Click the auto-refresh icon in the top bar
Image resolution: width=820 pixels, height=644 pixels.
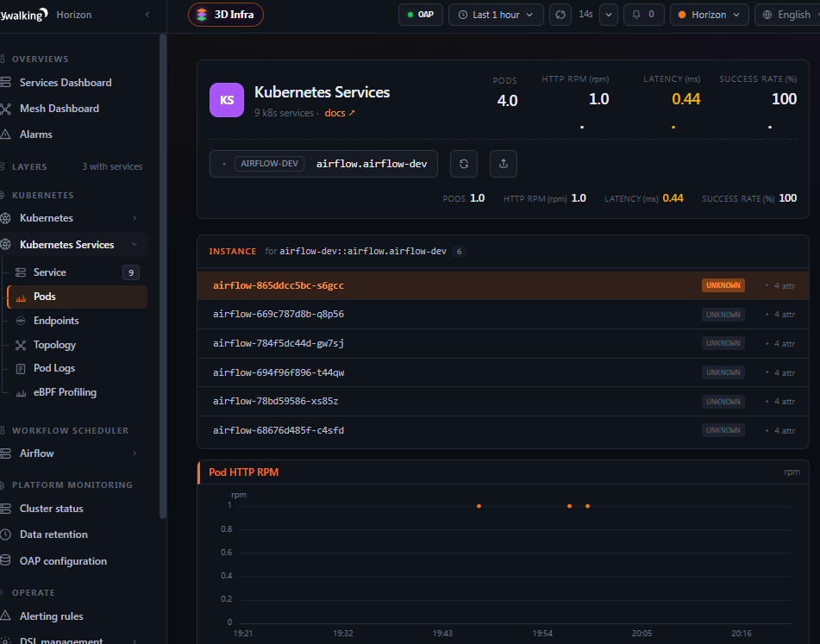[560, 15]
